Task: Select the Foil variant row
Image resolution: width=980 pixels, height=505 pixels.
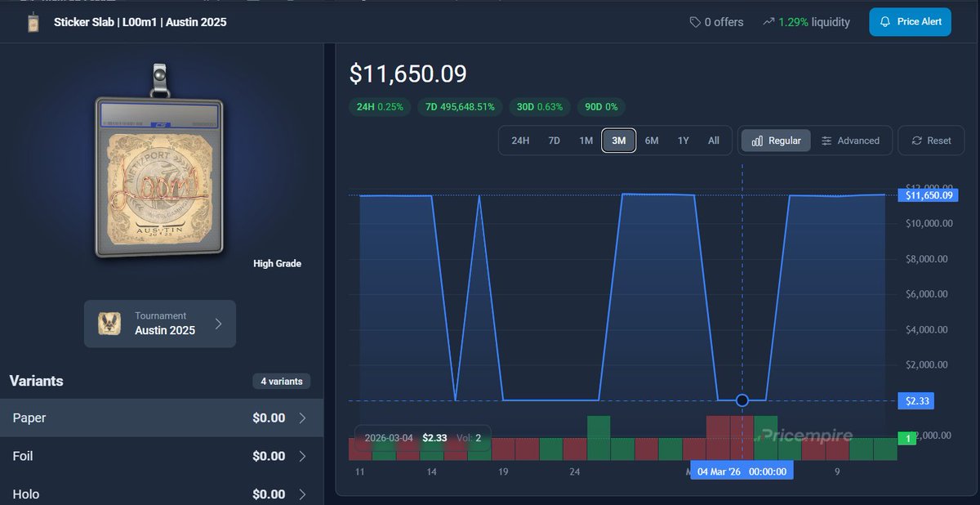Action: click(x=162, y=456)
